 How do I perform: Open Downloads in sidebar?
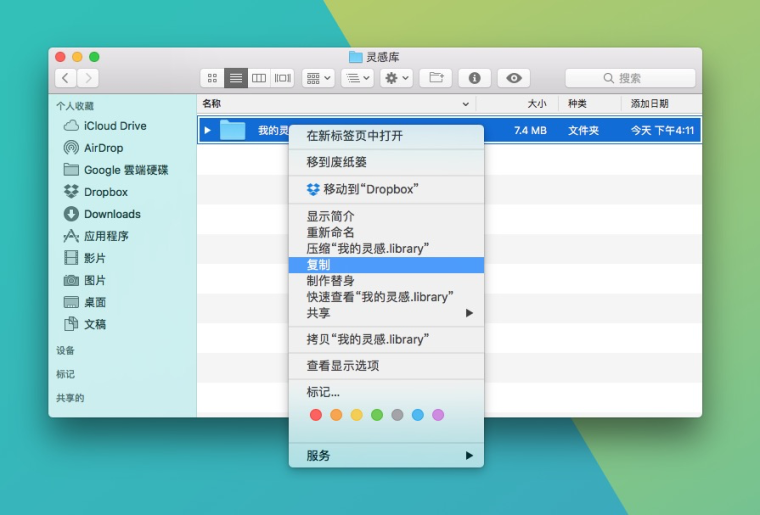coord(102,214)
